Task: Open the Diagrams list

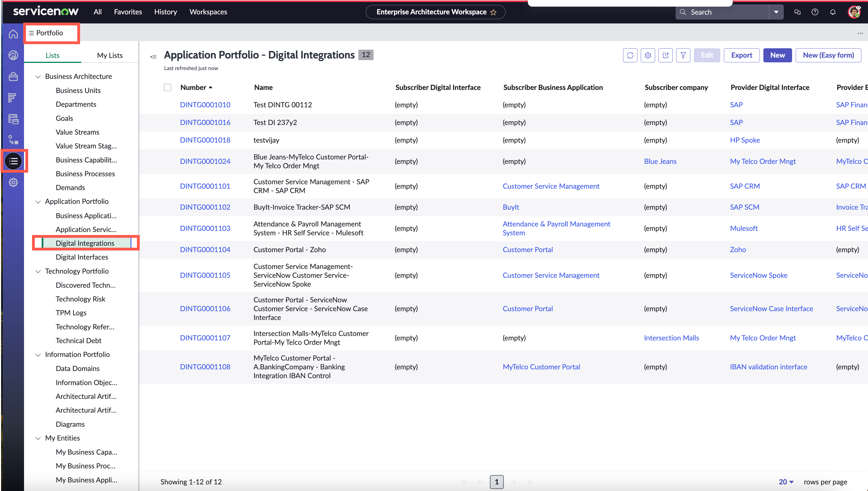Action: (x=70, y=425)
